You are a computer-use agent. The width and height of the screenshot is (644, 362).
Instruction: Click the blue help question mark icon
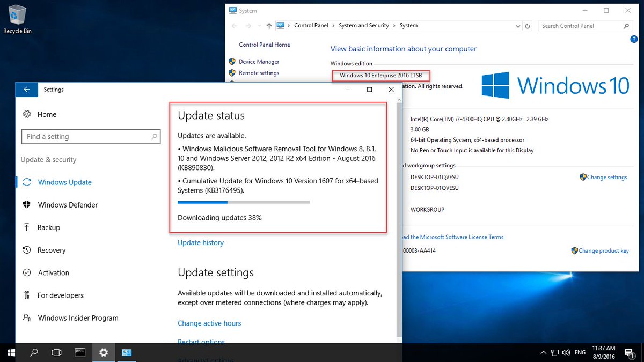(634, 39)
